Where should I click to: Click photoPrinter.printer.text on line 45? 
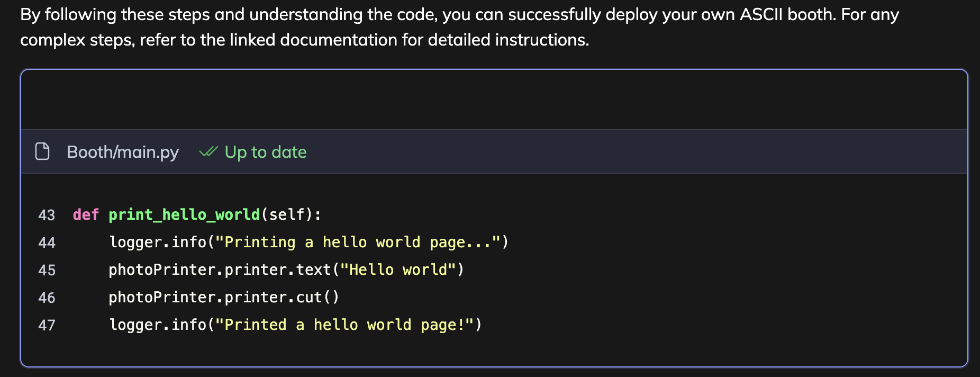[x=219, y=270]
